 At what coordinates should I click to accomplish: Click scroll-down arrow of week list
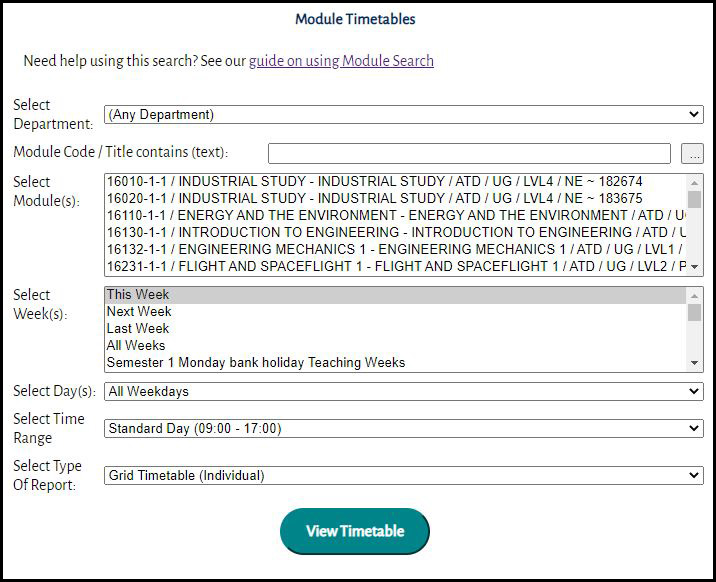pyautogui.click(x=695, y=363)
